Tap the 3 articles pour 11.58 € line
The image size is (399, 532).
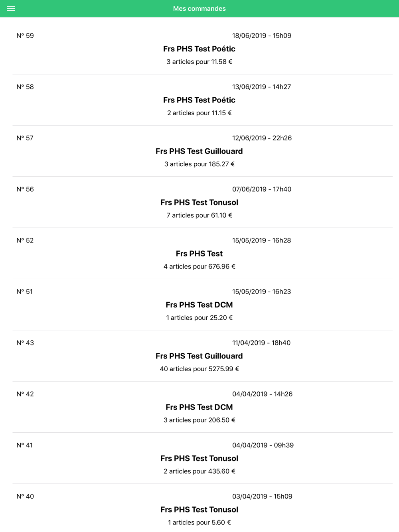pyautogui.click(x=199, y=62)
